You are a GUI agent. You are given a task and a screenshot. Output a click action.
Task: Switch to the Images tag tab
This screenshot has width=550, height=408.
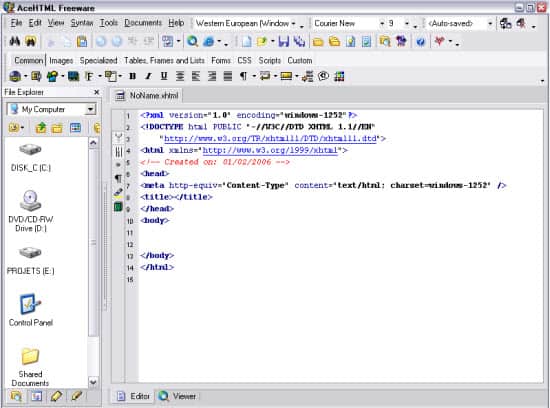click(61, 60)
